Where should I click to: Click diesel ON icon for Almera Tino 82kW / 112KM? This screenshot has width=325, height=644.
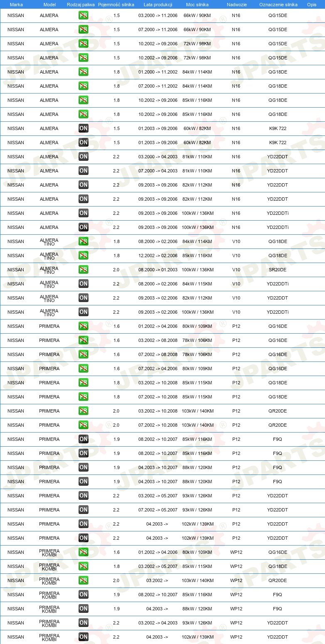(x=83, y=298)
